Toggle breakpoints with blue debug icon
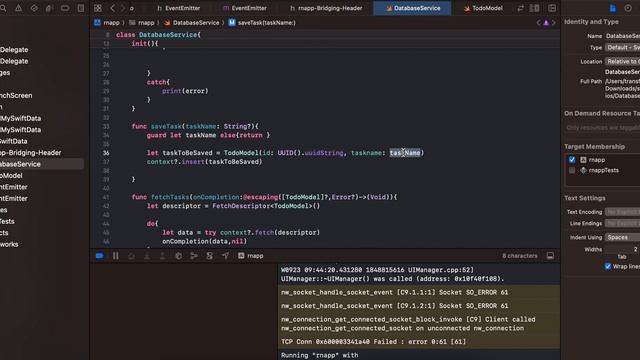Image resolution: width=640 pixels, height=360 pixels. 100,256
